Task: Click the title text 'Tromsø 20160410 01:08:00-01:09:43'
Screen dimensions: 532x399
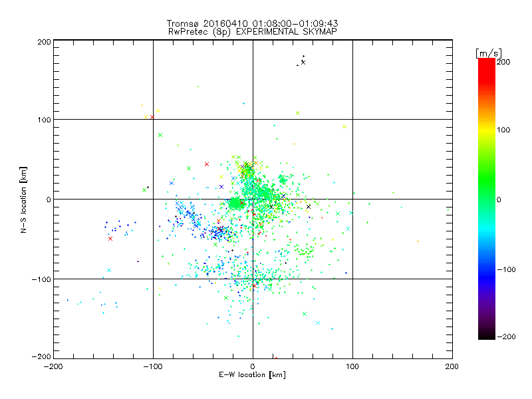Action: [x=252, y=23]
